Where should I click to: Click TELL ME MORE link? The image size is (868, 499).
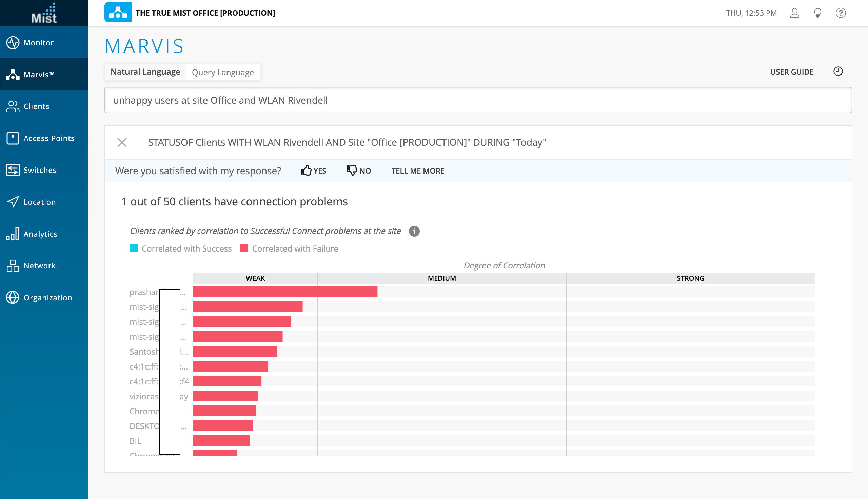pyautogui.click(x=418, y=171)
